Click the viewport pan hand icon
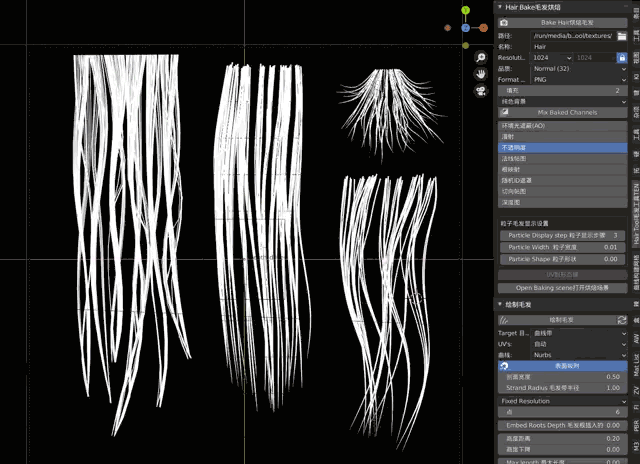The width and height of the screenshot is (640, 464). (481, 74)
